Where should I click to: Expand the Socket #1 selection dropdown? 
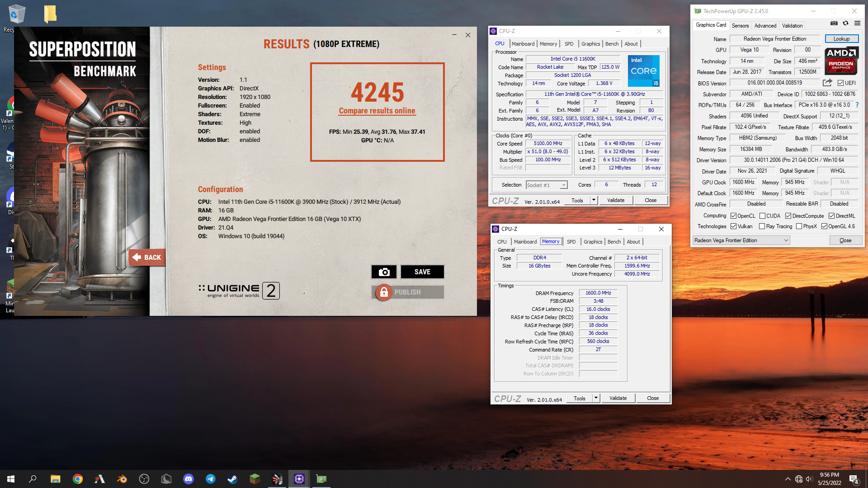pos(564,185)
